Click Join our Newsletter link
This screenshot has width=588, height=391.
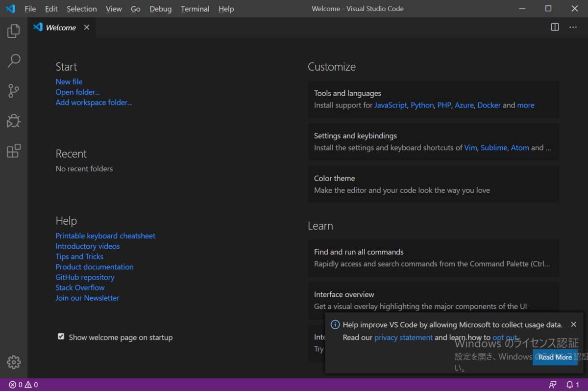click(87, 298)
